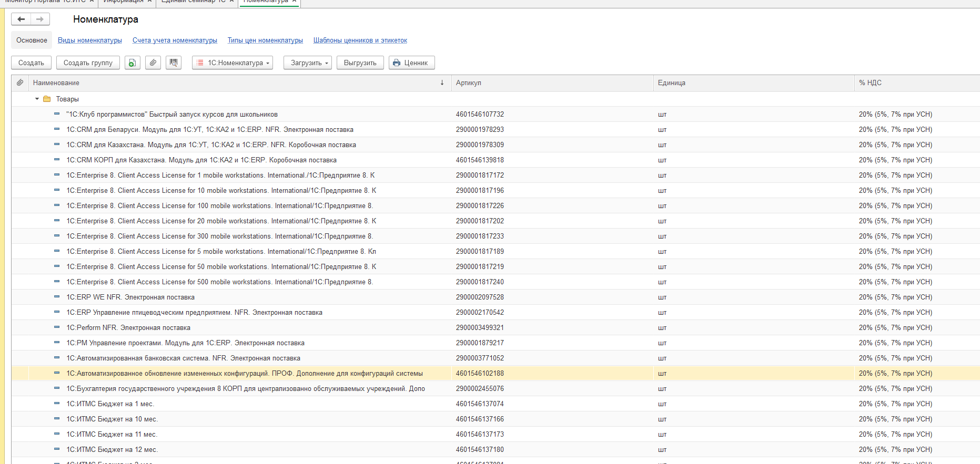This screenshot has width=980, height=464.
Task: Sort by the Артикул column header
Action: click(469, 83)
